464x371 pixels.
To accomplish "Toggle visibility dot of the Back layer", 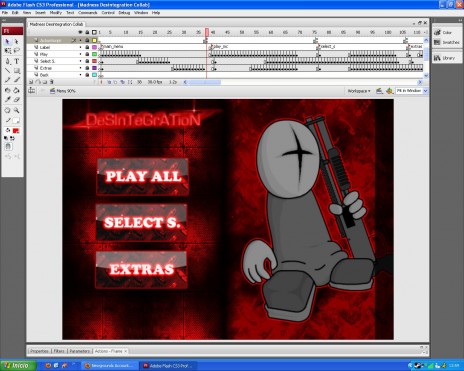I will click(x=80, y=75).
